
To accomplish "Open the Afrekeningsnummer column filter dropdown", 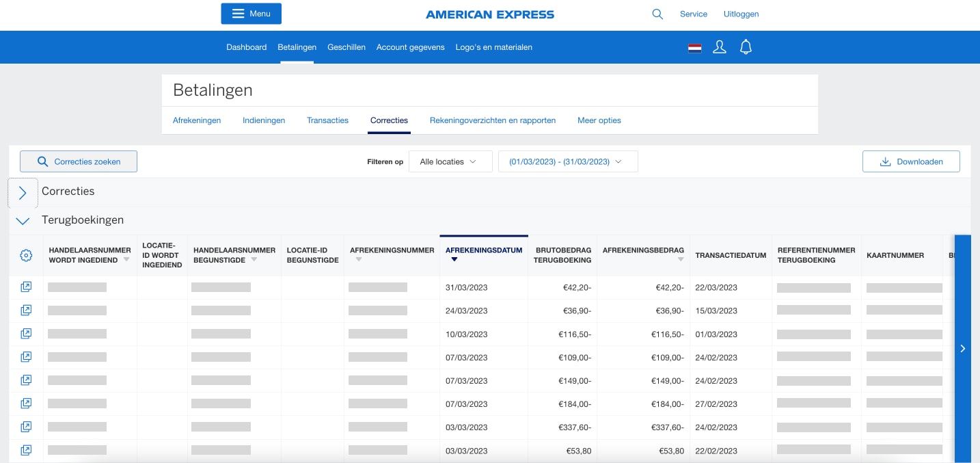I will click(358, 260).
